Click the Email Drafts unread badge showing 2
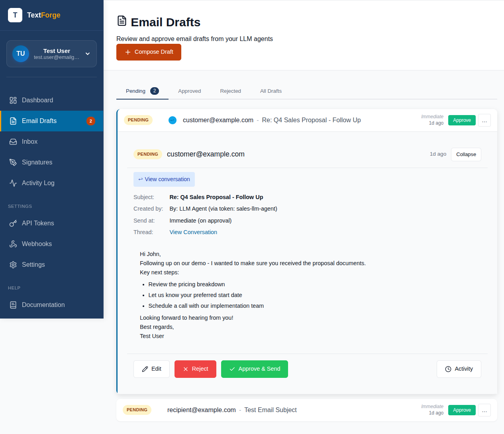The image size is (504, 434). [x=91, y=121]
